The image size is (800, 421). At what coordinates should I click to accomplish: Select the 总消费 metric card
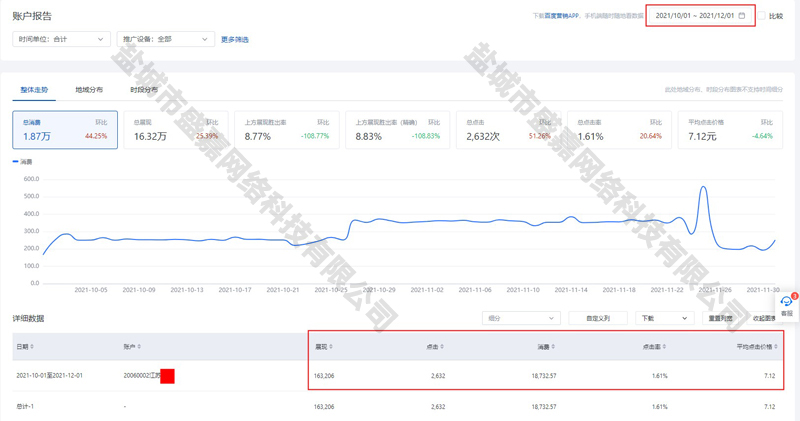(x=65, y=130)
